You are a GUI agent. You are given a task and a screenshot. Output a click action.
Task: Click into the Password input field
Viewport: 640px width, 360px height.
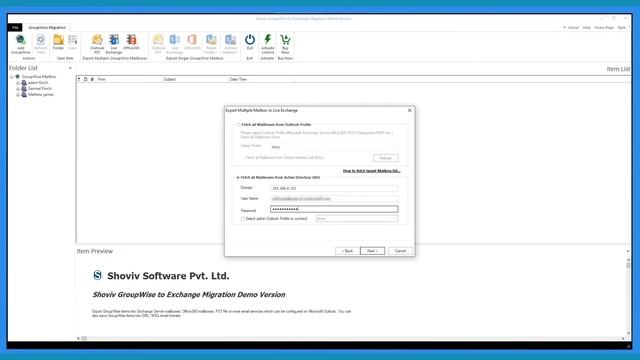[334, 209]
